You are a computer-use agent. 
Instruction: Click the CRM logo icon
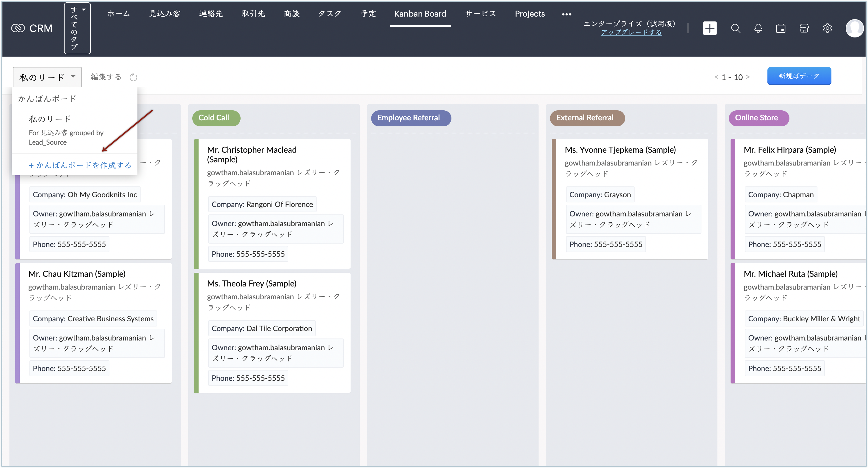coord(18,28)
